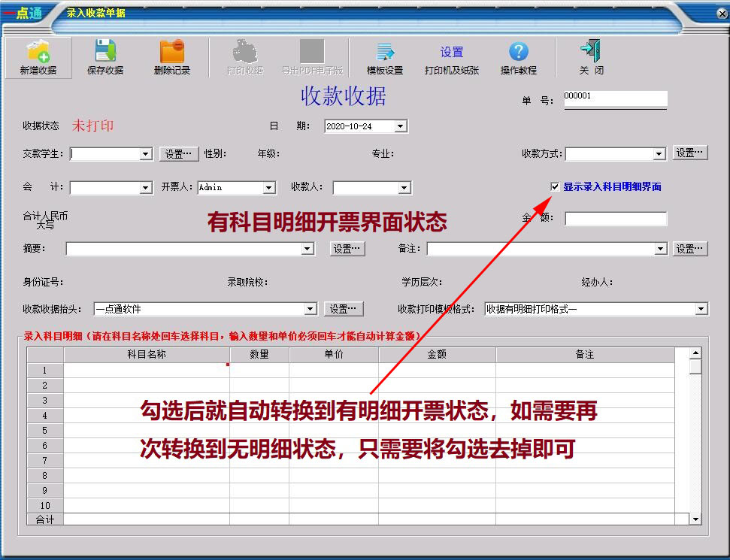This screenshot has height=560, width=730.
Task: Expand the 会计 dropdown
Action: (146, 188)
